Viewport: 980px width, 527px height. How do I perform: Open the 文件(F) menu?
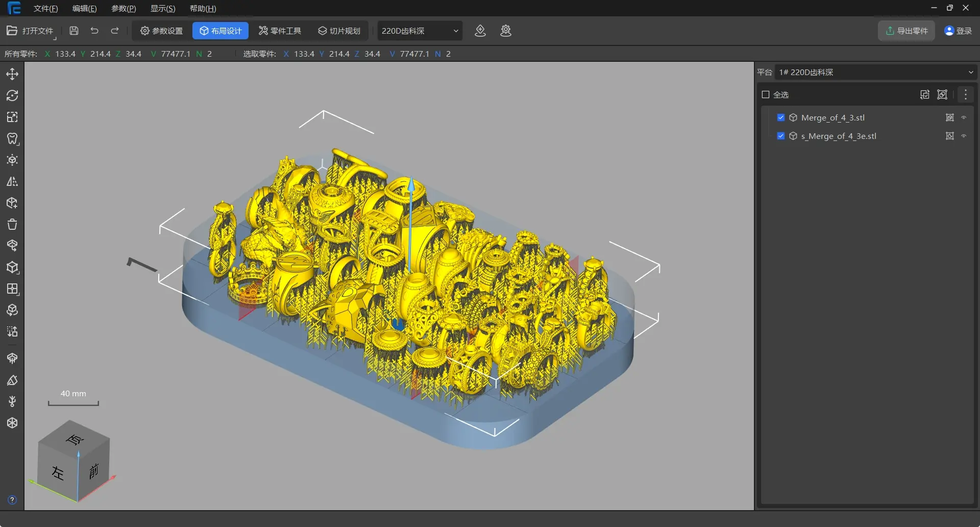click(45, 9)
